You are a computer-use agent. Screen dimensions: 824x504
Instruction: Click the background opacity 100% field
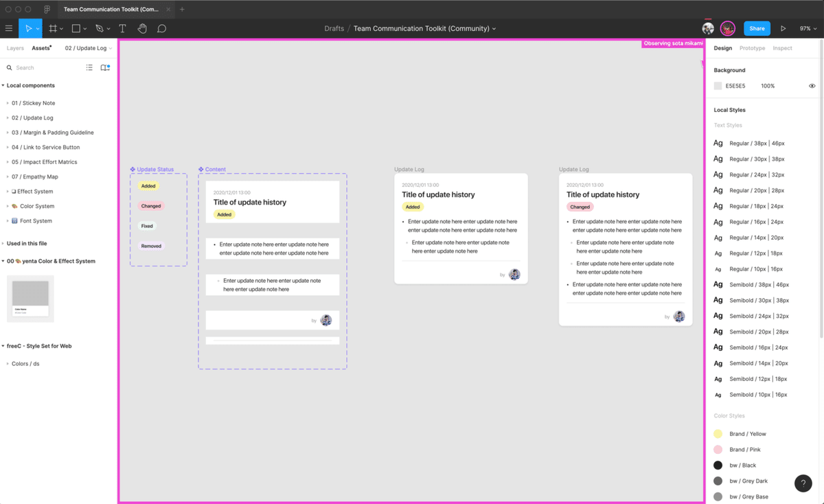[768, 86]
